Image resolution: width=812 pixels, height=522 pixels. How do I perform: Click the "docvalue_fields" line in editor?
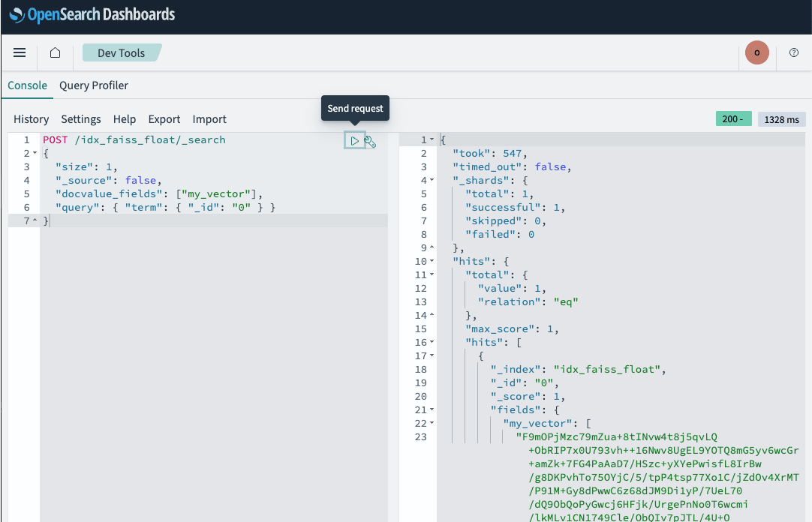point(159,193)
